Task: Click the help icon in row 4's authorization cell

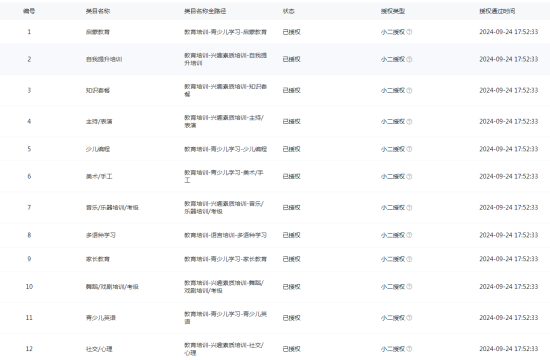Action: (409, 122)
